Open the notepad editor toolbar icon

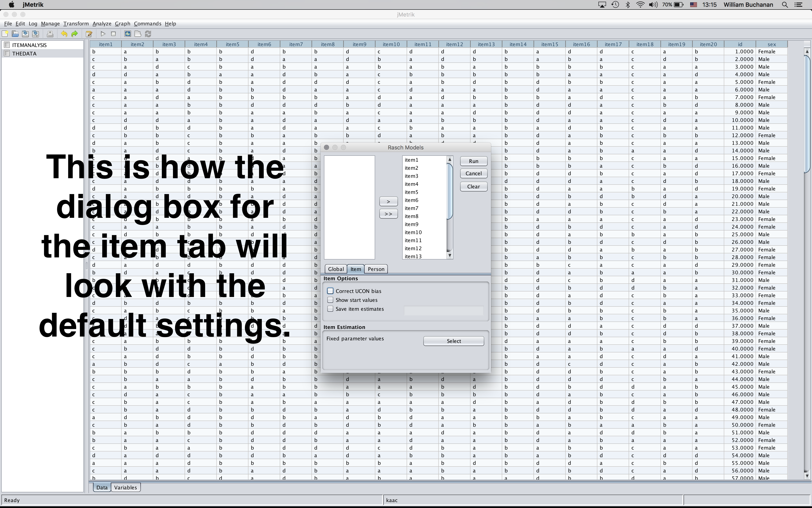point(89,34)
